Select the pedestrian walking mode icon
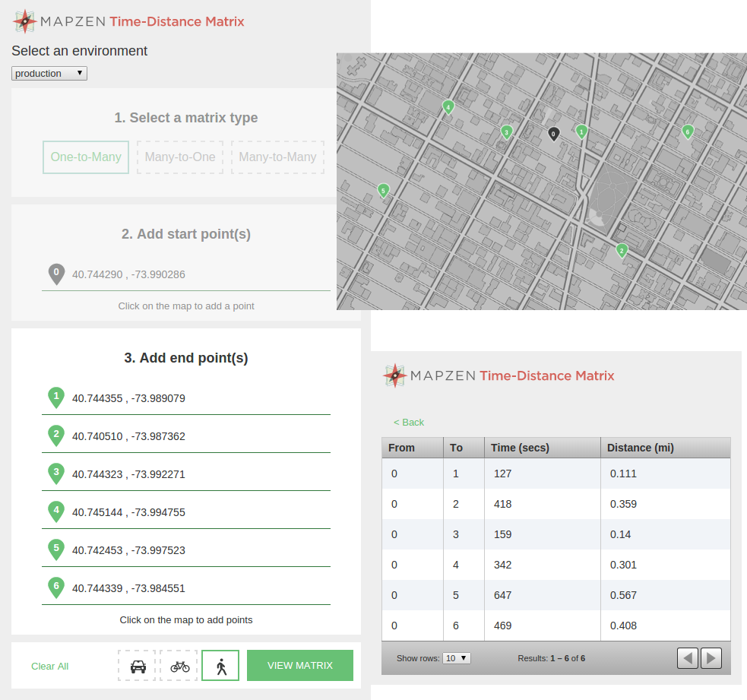The image size is (747, 700). tap(220, 666)
